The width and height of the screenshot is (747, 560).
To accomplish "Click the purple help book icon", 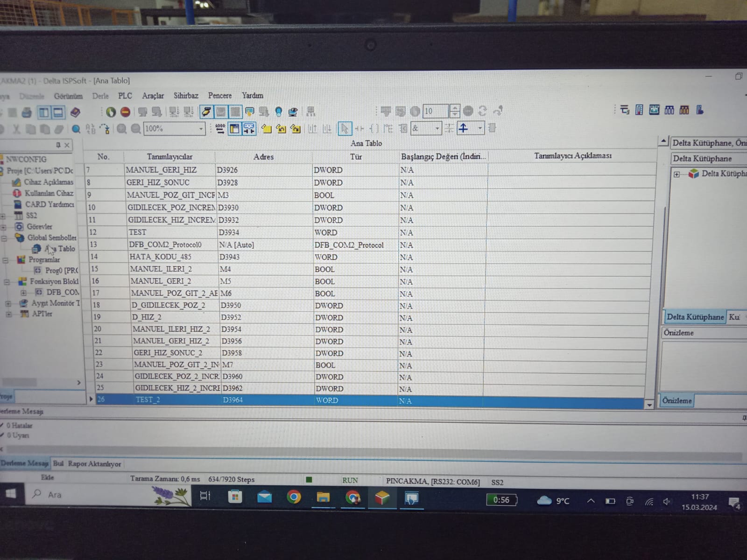I will (75, 112).
